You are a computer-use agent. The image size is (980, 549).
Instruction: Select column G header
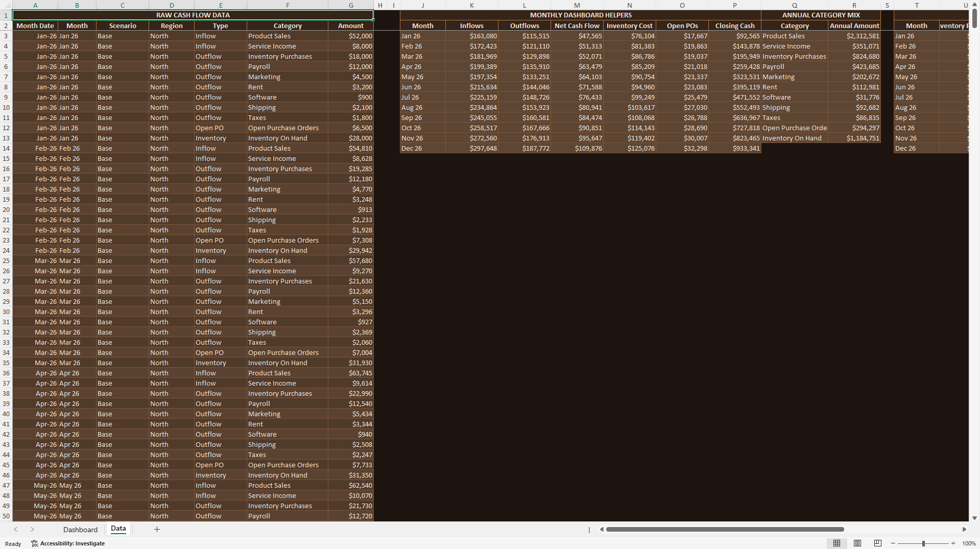351,5
